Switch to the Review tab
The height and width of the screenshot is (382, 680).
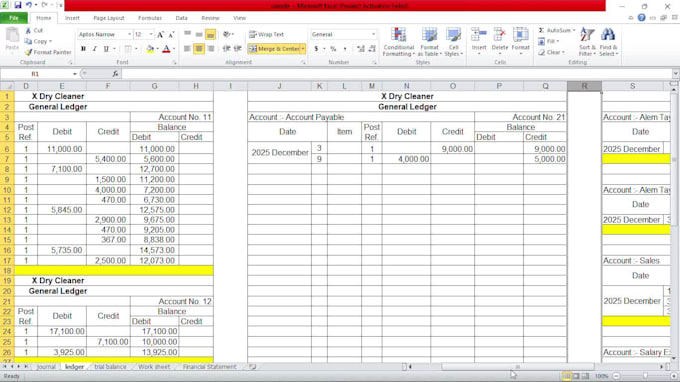pyautogui.click(x=210, y=18)
